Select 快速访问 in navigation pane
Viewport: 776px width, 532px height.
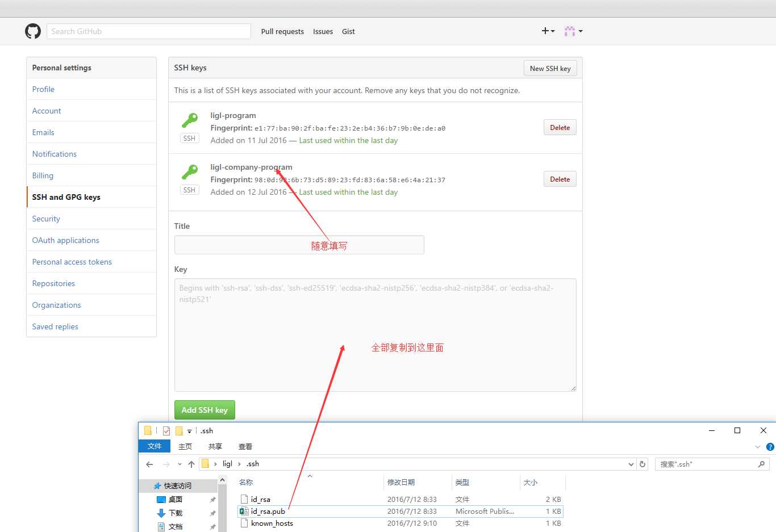pyautogui.click(x=178, y=486)
